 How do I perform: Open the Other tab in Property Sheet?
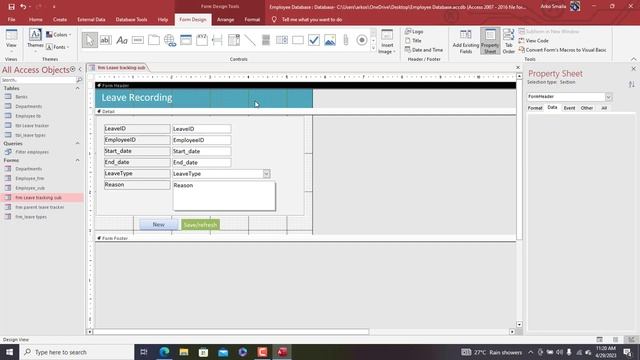587,108
